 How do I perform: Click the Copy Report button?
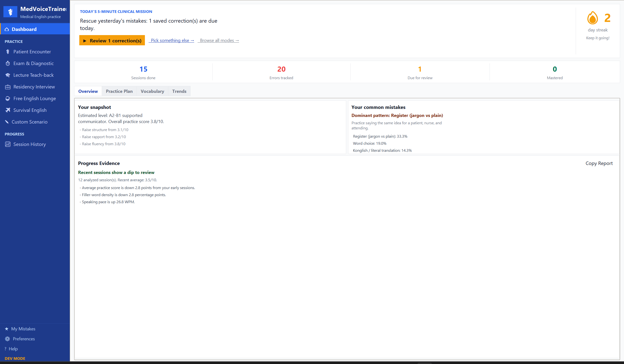point(599,163)
